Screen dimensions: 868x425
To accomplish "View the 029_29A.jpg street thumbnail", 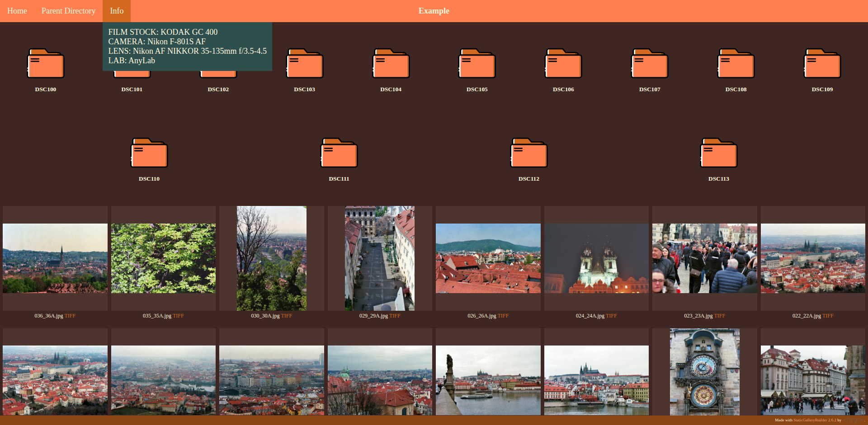I will click(380, 258).
